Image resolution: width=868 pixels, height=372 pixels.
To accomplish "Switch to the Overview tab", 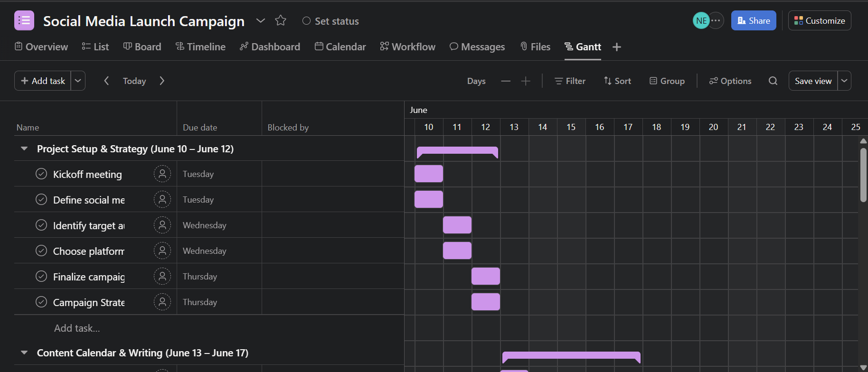I will (41, 46).
